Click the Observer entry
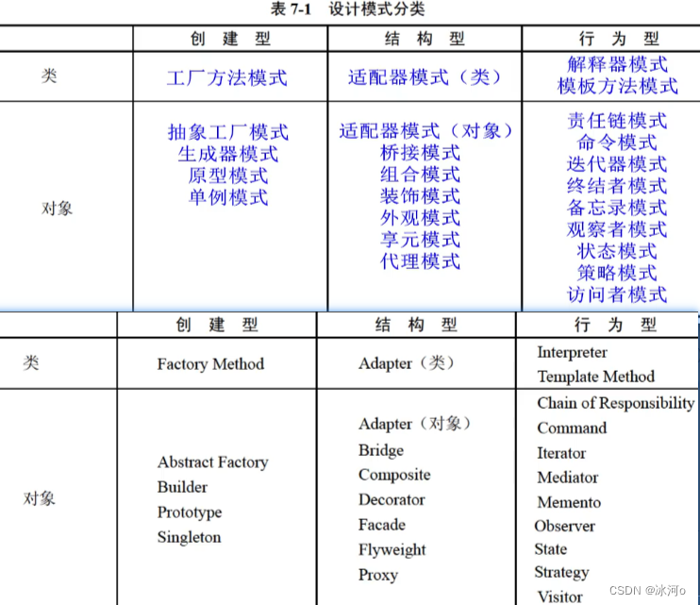Screen dimensions: 700x605 (x=565, y=527)
